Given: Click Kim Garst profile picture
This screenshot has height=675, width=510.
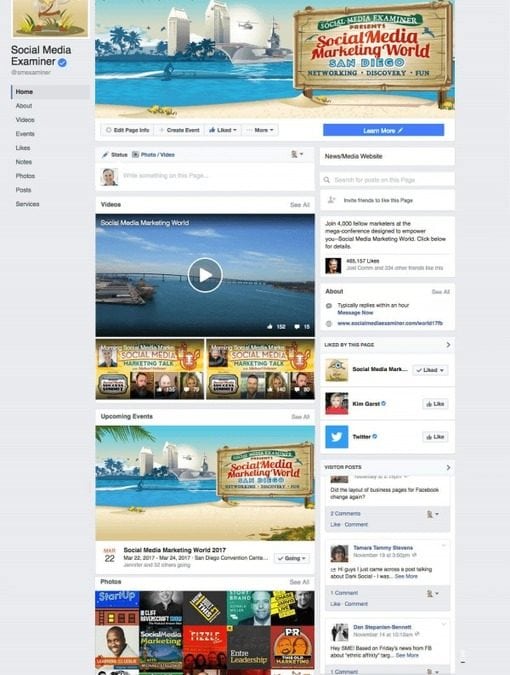Looking at the screenshot, I should coord(337,403).
